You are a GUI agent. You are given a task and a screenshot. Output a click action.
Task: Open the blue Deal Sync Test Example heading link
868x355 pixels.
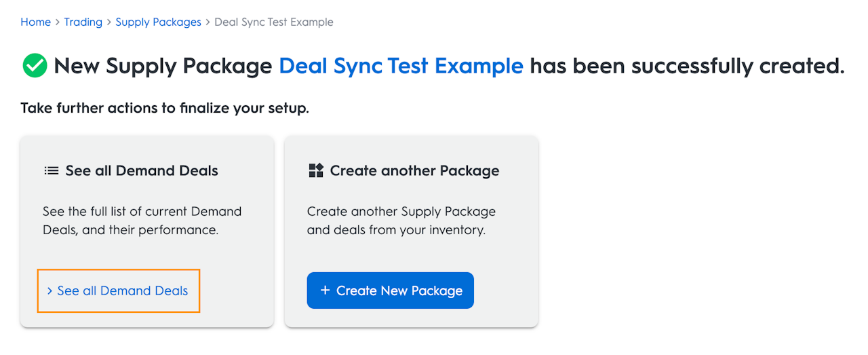tap(401, 66)
